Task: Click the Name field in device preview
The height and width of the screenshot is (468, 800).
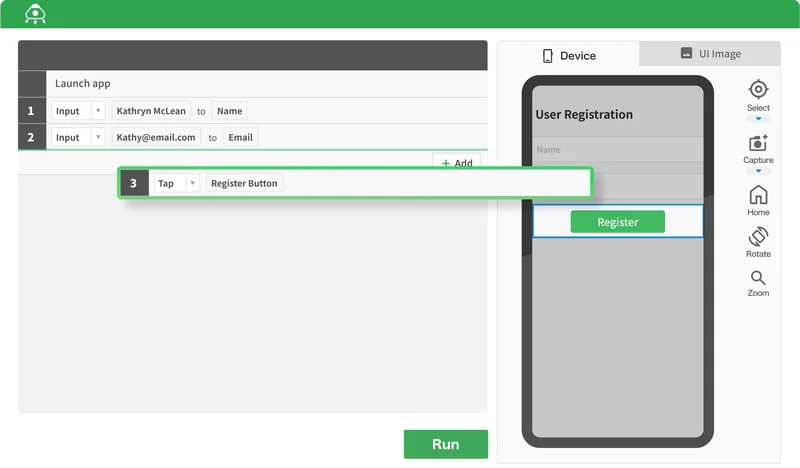Action: click(x=617, y=150)
